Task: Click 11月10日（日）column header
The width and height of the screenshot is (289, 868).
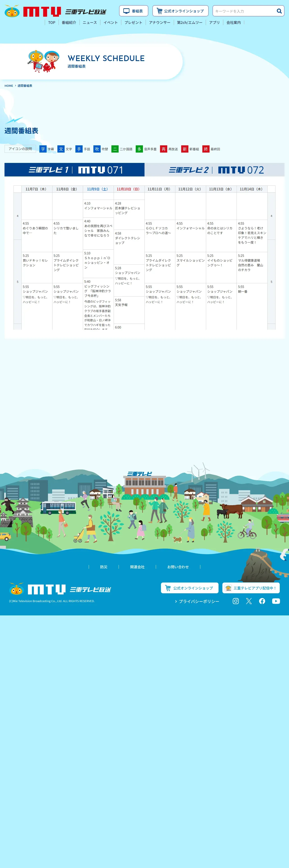Action: coord(129,189)
